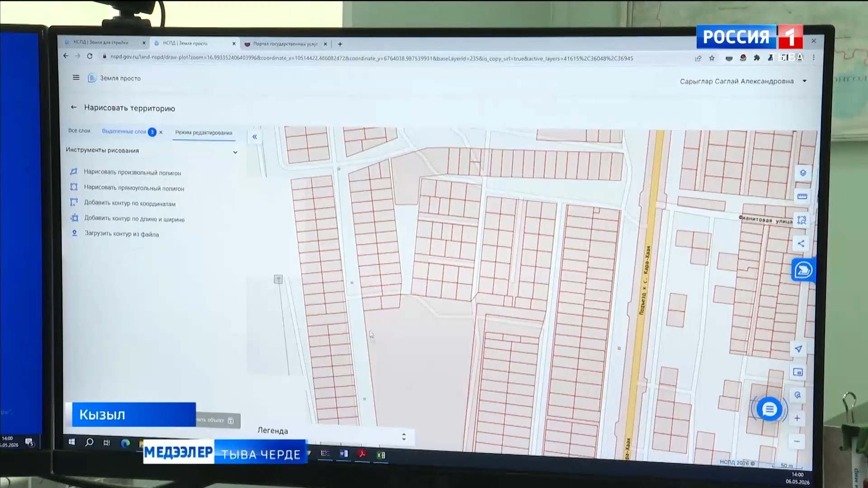Click the upload contour from file icon
Viewport: 868px width, 488px height.
pyautogui.click(x=75, y=233)
